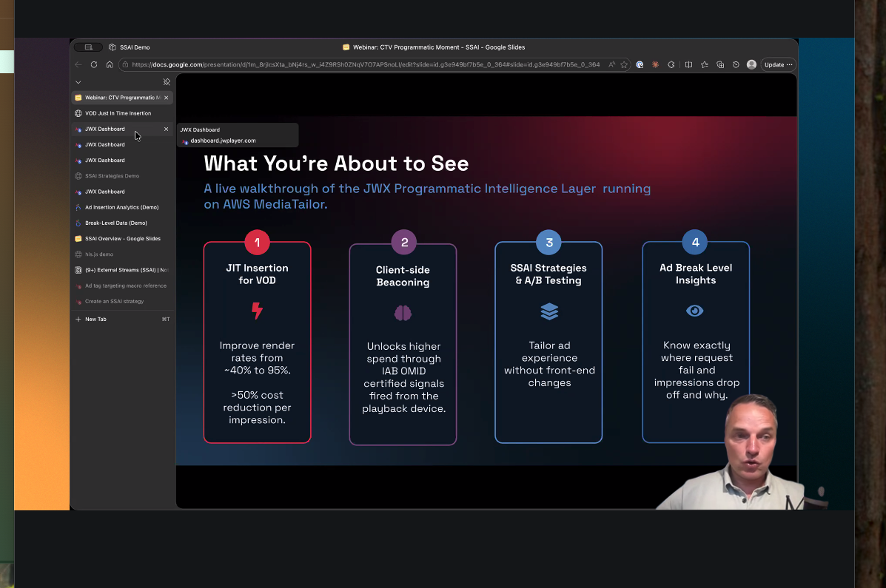Click the number 4 circle badge
The width and height of the screenshot is (886, 588).
(695, 243)
